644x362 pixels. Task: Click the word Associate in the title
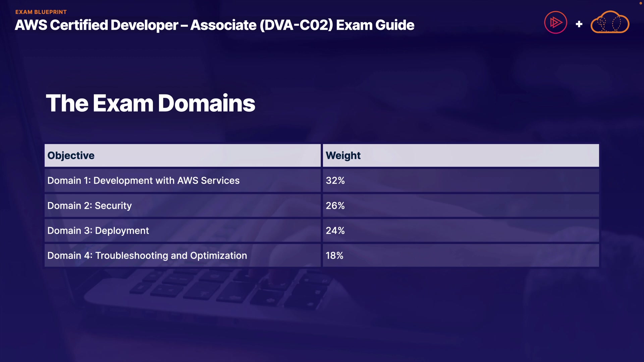click(x=223, y=25)
